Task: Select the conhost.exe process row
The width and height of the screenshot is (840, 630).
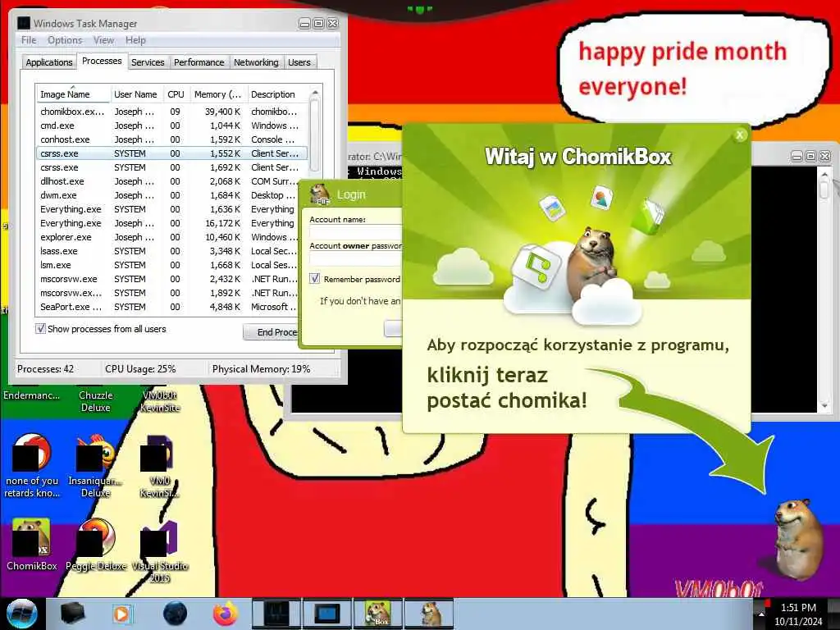Action: (x=171, y=139)
